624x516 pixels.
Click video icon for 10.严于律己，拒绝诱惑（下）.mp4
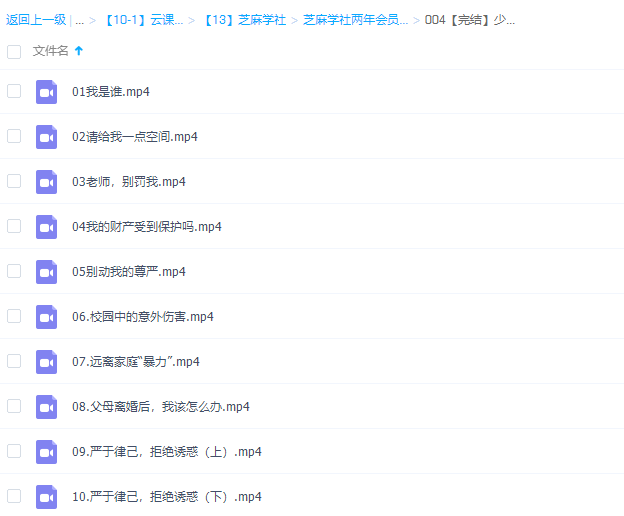tap(46, 497)
